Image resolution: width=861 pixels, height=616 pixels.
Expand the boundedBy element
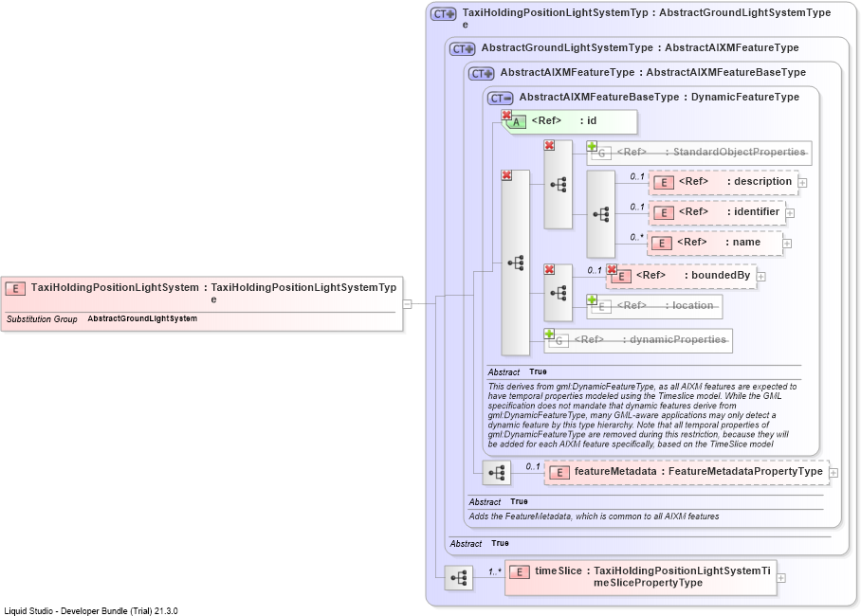(761, 277)
